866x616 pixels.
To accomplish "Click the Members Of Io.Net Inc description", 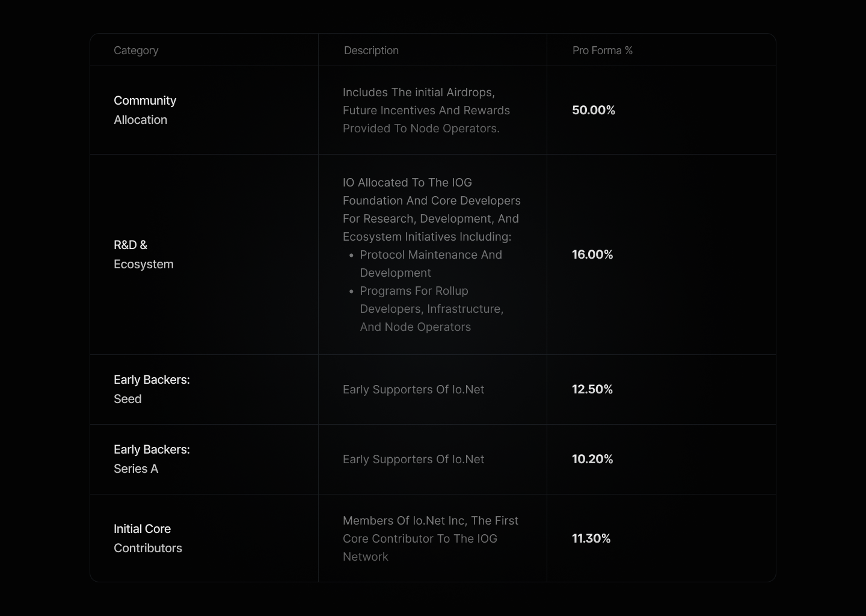I will (x=430, y=538).
